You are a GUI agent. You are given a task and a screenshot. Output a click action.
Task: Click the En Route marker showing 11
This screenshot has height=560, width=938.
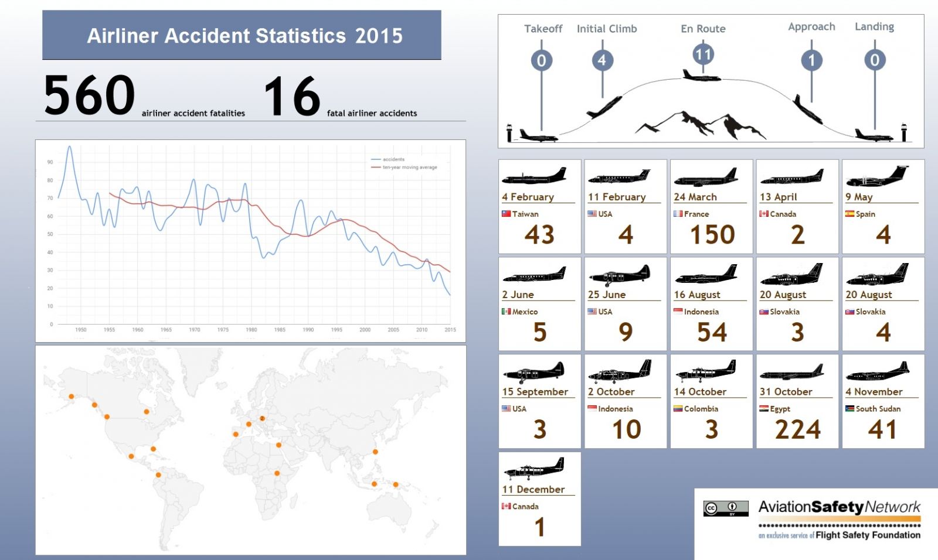[x=702, y=54]
